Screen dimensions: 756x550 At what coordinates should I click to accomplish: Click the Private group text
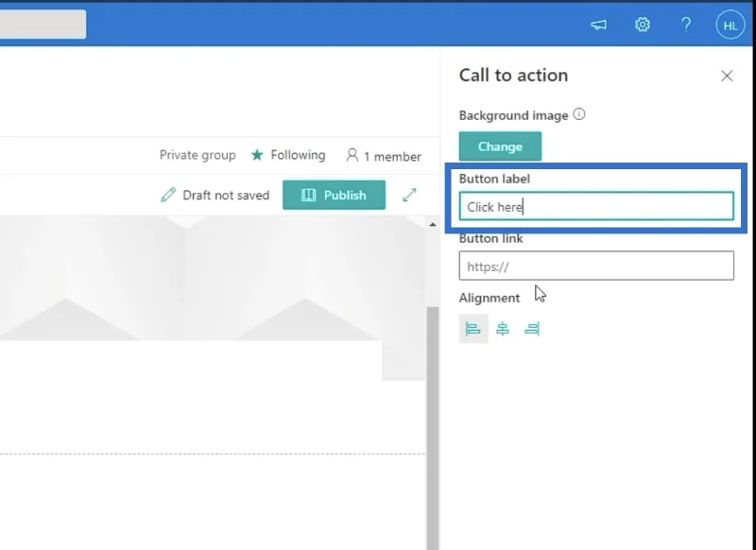[198, 155]
